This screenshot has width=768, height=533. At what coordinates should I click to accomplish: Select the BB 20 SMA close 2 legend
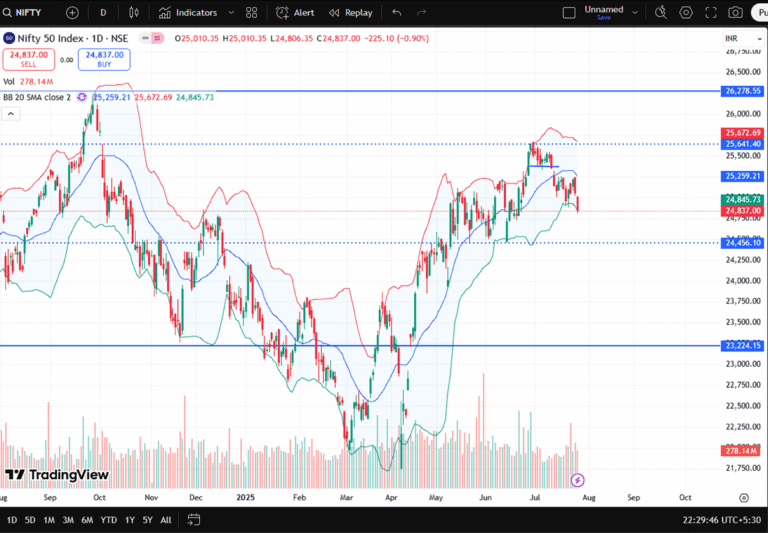point(37,97)
